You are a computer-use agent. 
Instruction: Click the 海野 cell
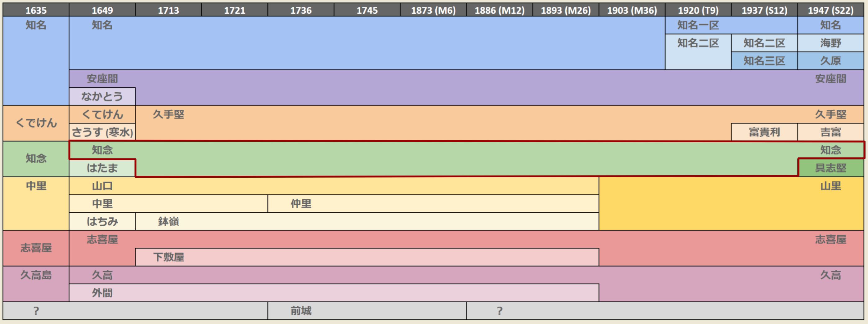[830, 43]
